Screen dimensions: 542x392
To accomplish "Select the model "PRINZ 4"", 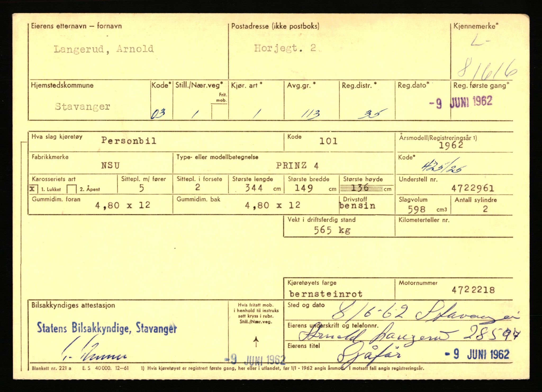I will [297, 166].
